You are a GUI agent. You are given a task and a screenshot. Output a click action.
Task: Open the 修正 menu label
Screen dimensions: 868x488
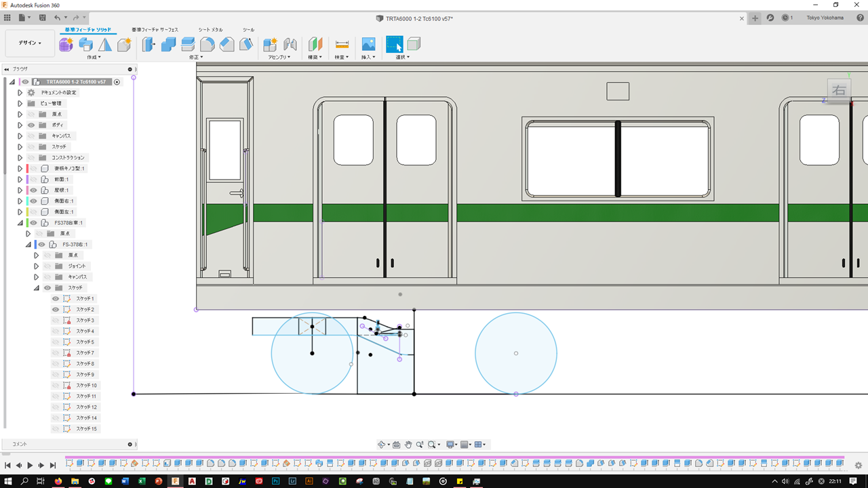click(x=195, y=58)
